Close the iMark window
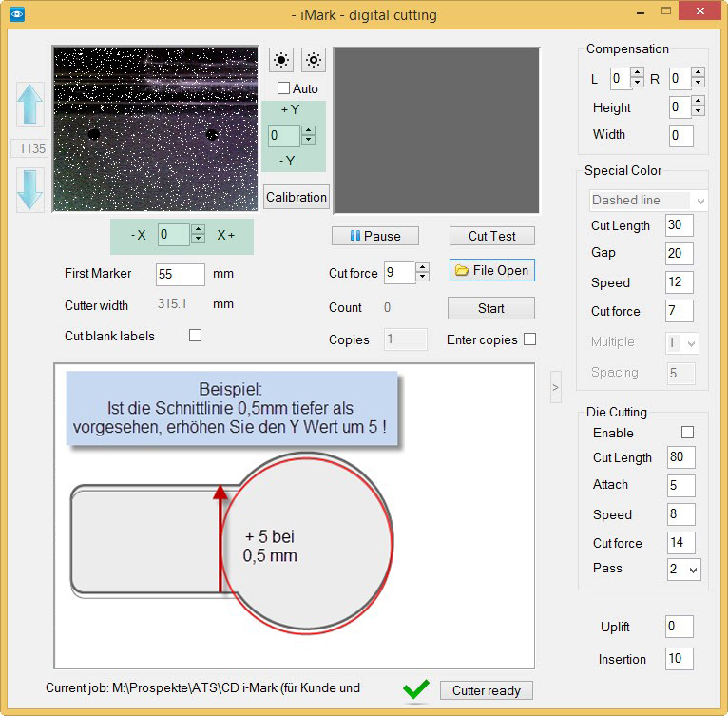The height and width of the screenshot is (716, 728). point(700,11)
